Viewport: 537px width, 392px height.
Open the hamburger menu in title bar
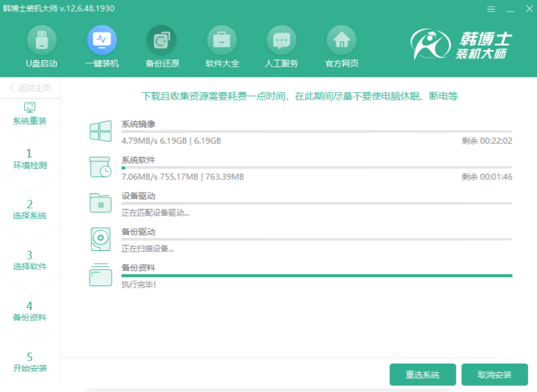(491, 9)
